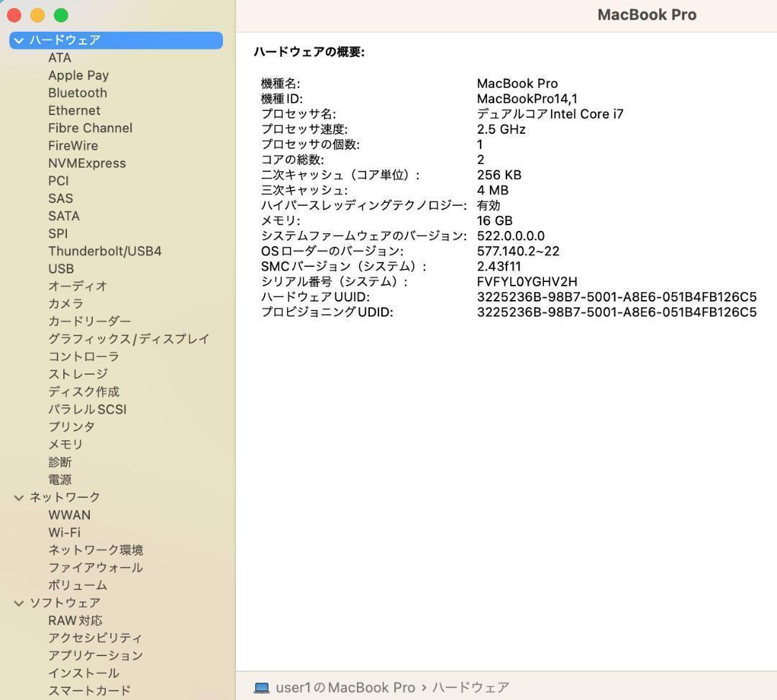Image resolution: width=777 pixels, height=700 pixels.
Task: Click the serial number FVFYL0YGHV2H
Action: click(527, 282)
